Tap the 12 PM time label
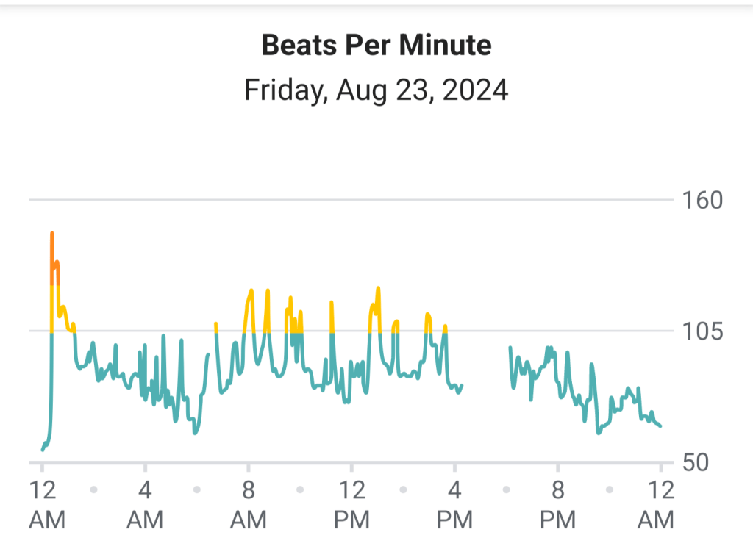The width and height of the screenshot is (753, 560). point(351,504)
